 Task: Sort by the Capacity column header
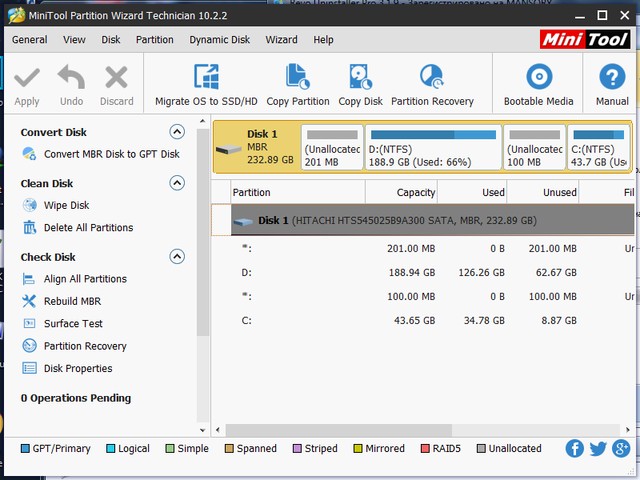(402, 192)
